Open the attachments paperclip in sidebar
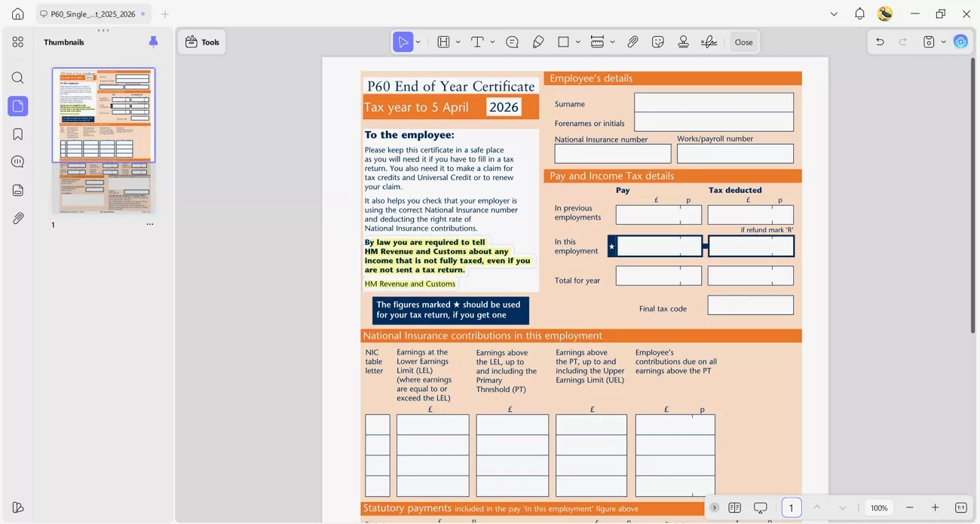980x524 pixels. click(x=17, y=218)
